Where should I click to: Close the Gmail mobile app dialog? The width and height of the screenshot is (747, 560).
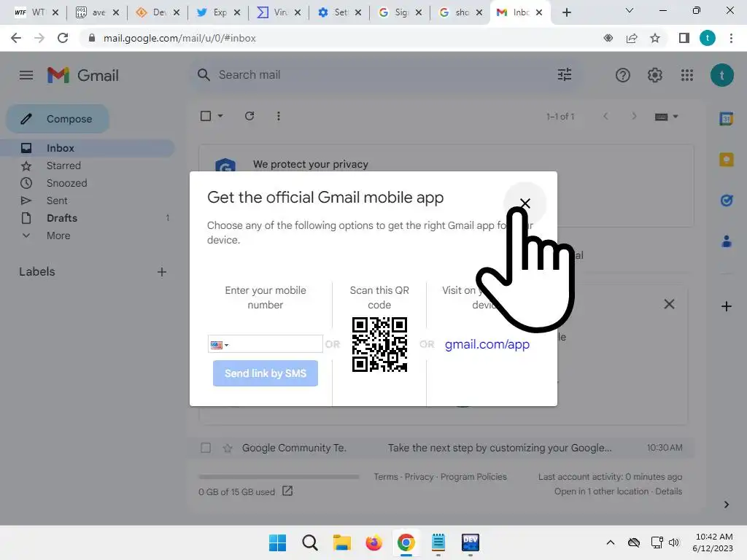[525, 203]
